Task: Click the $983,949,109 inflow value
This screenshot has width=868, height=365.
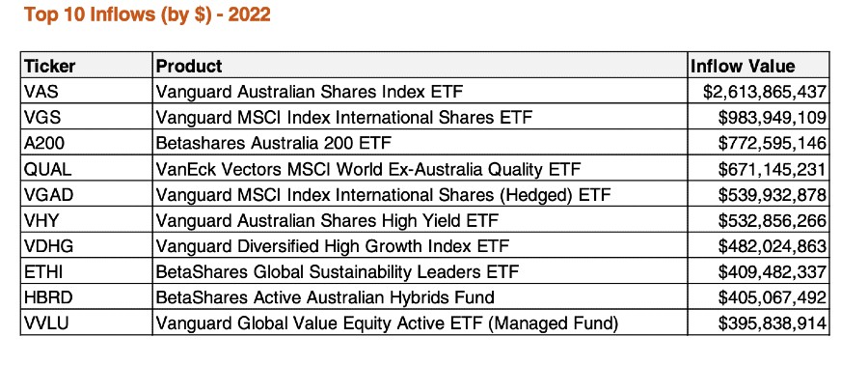Action: coord(758,116)
